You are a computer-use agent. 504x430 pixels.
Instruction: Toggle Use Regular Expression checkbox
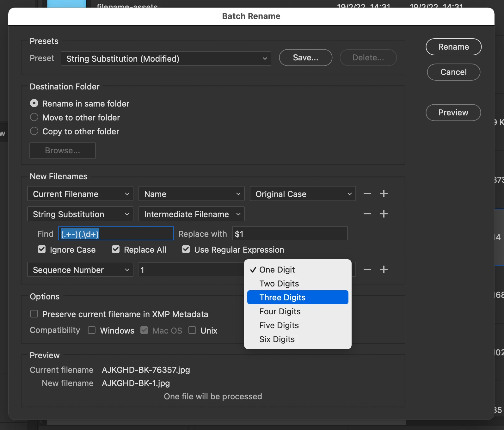click(x=186, y=249)
